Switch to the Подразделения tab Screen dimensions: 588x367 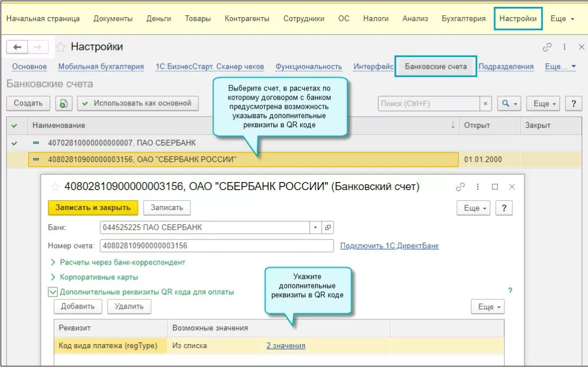pyautogui.click(x=506, y=67)
